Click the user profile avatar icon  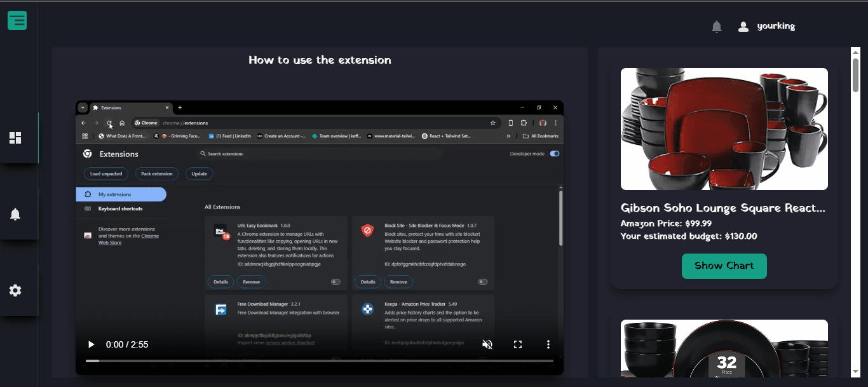point(743,27)
